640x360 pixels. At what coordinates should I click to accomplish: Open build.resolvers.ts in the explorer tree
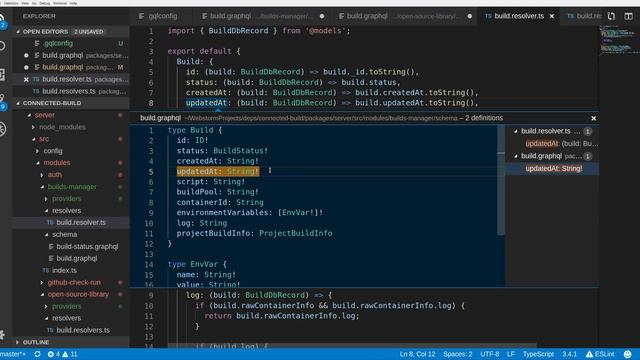point(71,330)
